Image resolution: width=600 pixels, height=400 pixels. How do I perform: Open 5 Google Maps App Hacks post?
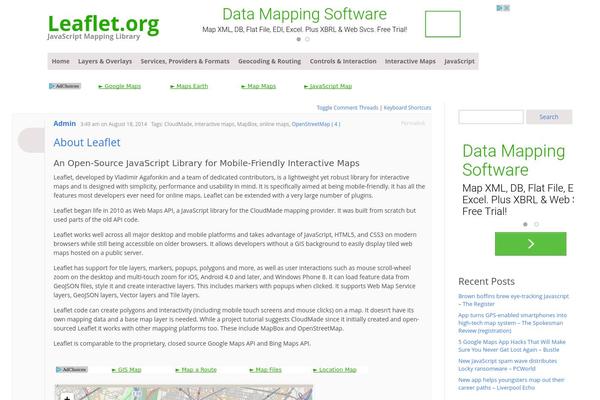512,346
